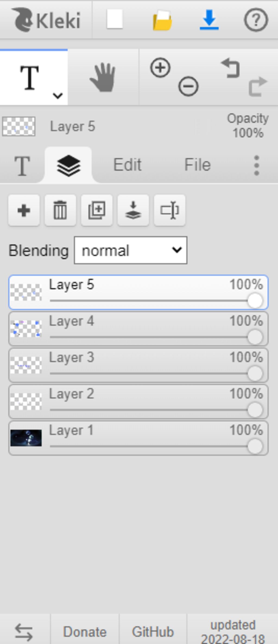The height and width of the screenshot is (644, 278).
Task: Merge layer down with the merge icon
Action: coord(133,210)
